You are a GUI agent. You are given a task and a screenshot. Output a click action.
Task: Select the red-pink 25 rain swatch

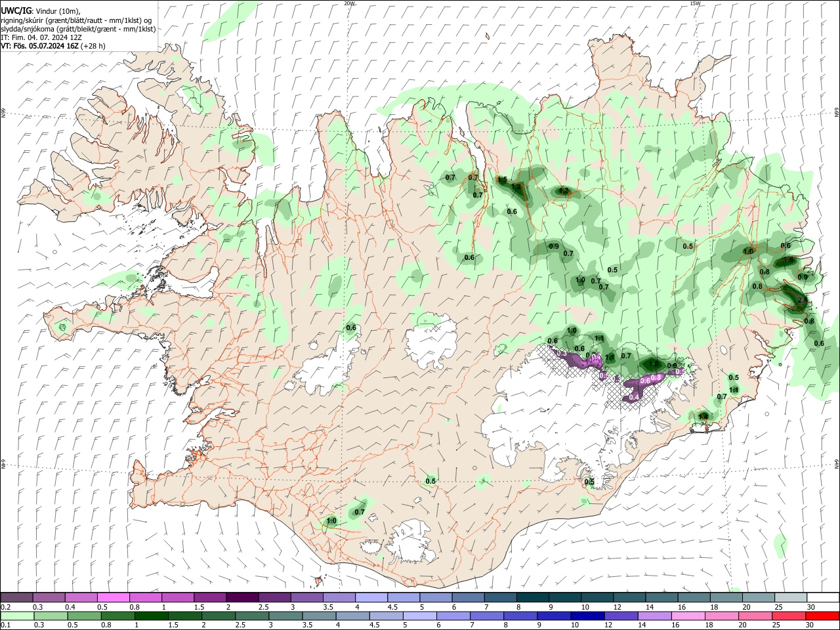click(788, 616)
